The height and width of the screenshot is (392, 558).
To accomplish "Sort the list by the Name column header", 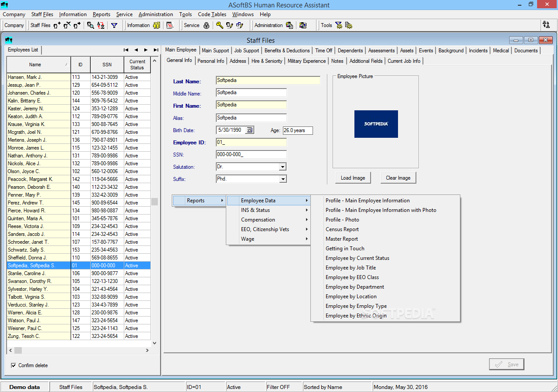I will click(x=38, y=65).
